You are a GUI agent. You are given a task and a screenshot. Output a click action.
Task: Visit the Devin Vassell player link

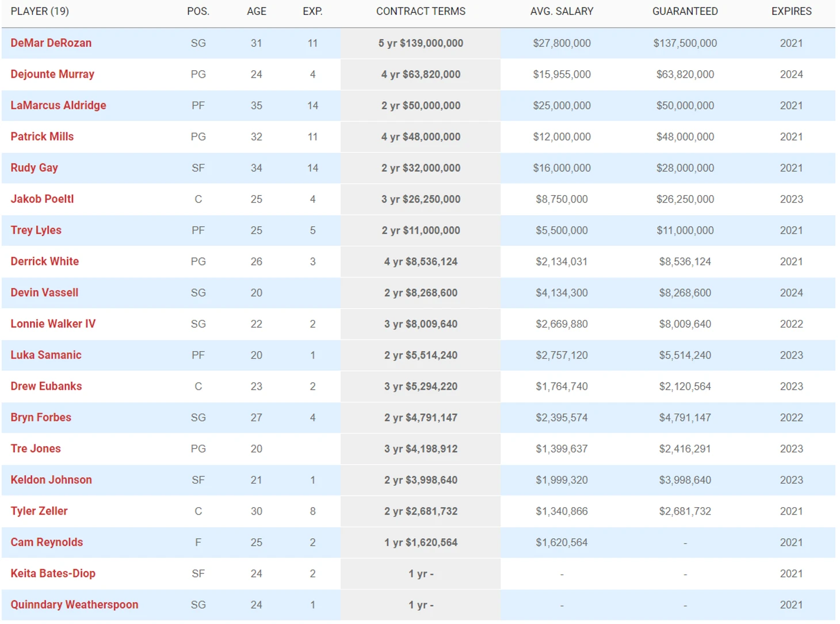[44, 292]
